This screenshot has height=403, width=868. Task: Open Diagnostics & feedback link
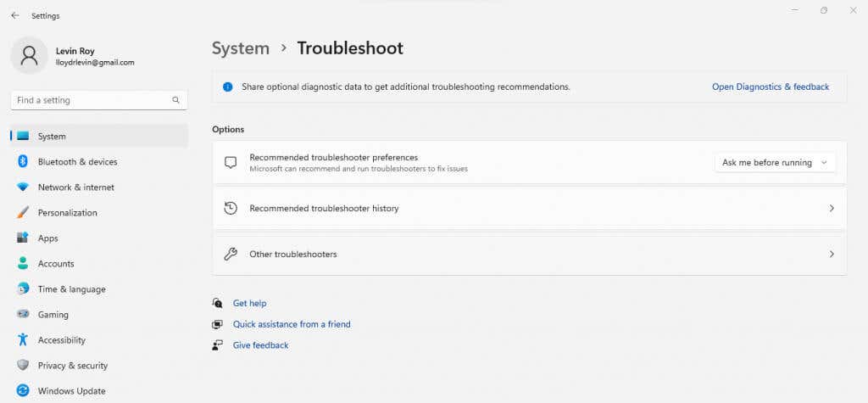tap(771, 87)
